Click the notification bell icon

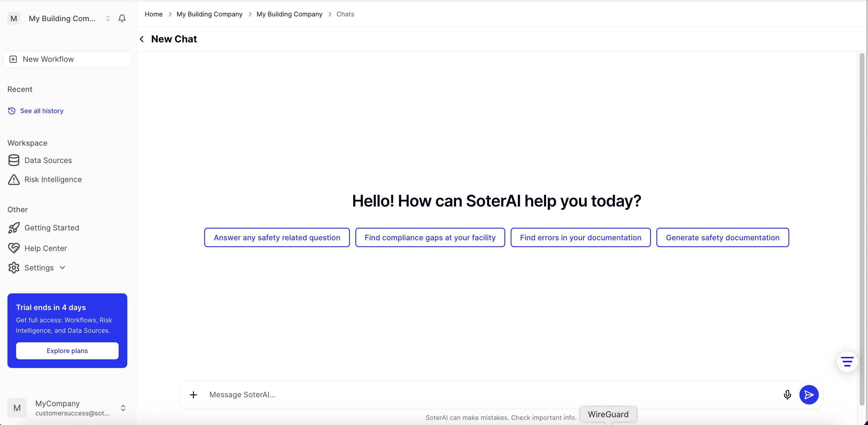click(x=122, y=19)
